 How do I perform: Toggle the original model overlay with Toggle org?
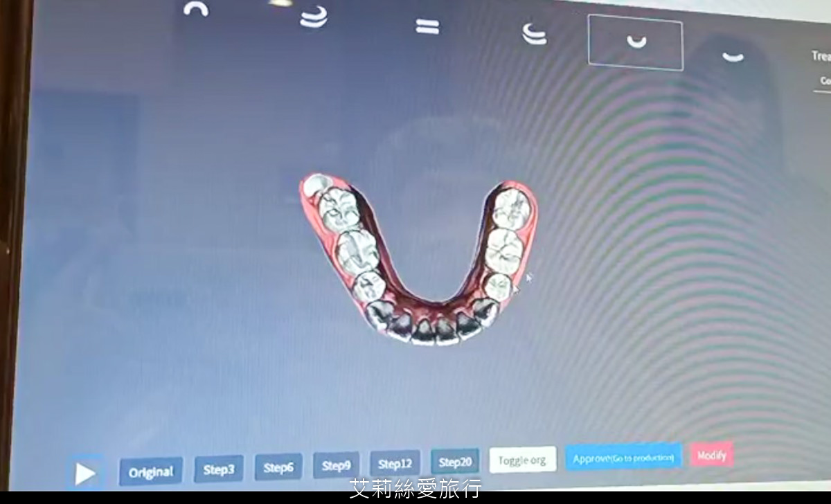523,460
